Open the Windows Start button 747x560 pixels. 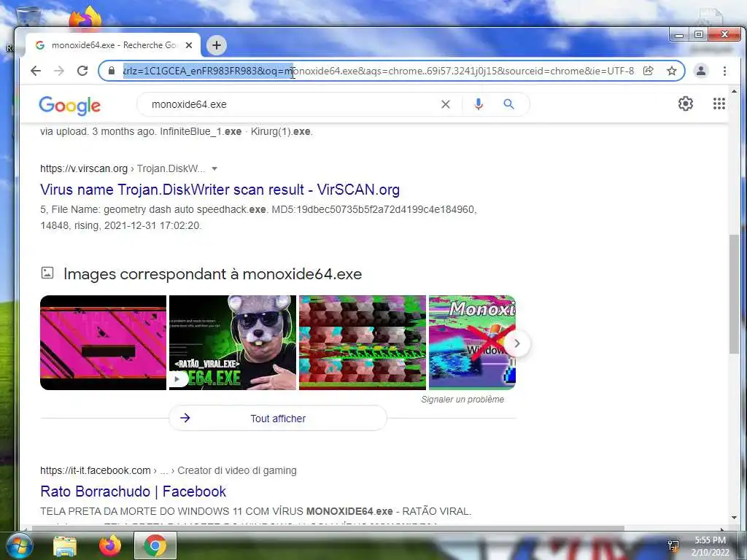click(x=18, y=545)
